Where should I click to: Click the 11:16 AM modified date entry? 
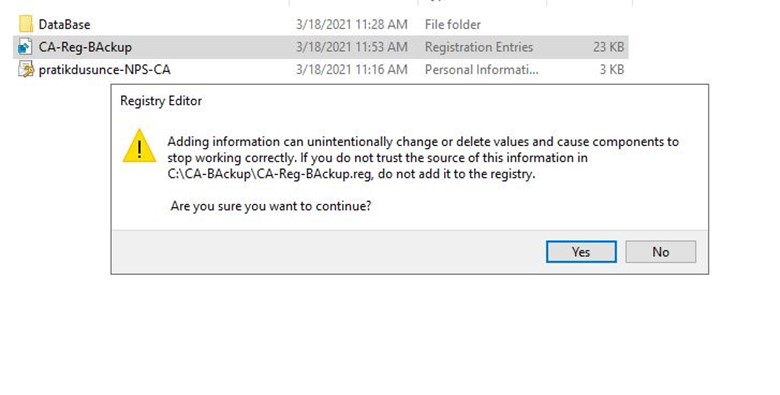352,70
